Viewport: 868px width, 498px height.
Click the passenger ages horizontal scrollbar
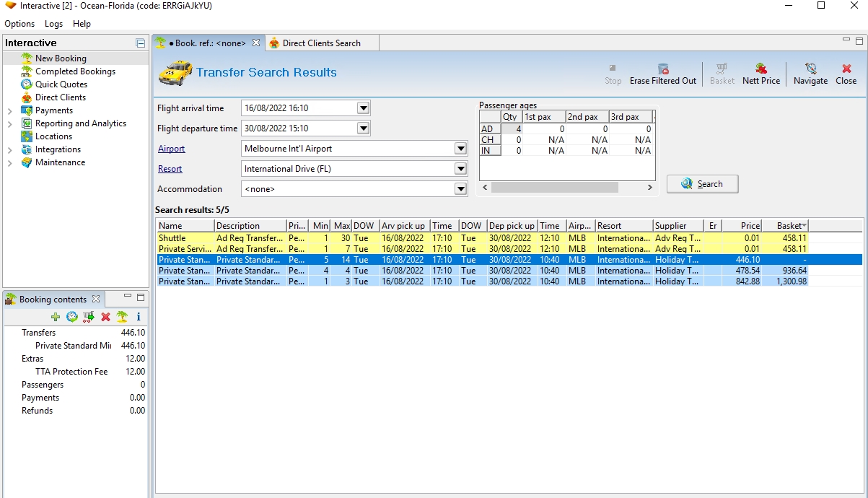[x=554, y=188]
